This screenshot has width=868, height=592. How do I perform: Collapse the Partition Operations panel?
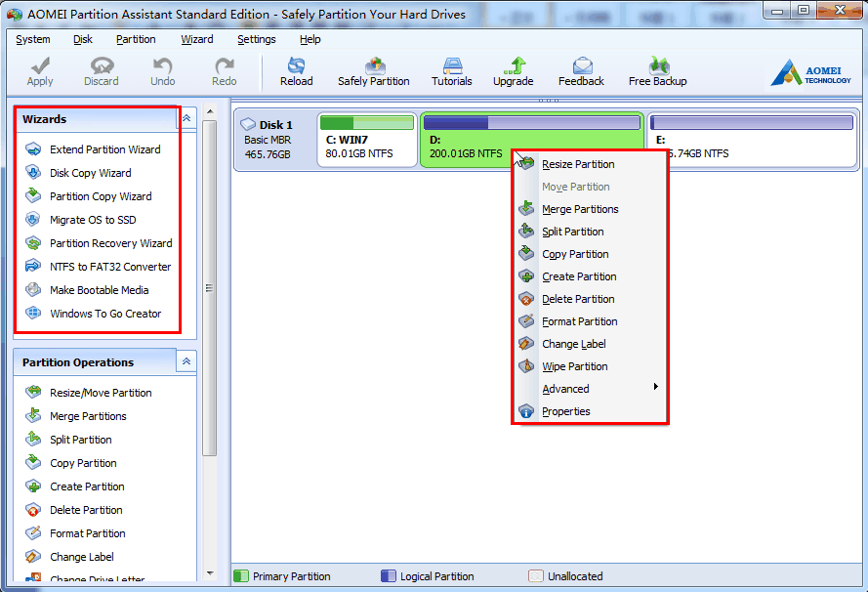tap(186, 361)
